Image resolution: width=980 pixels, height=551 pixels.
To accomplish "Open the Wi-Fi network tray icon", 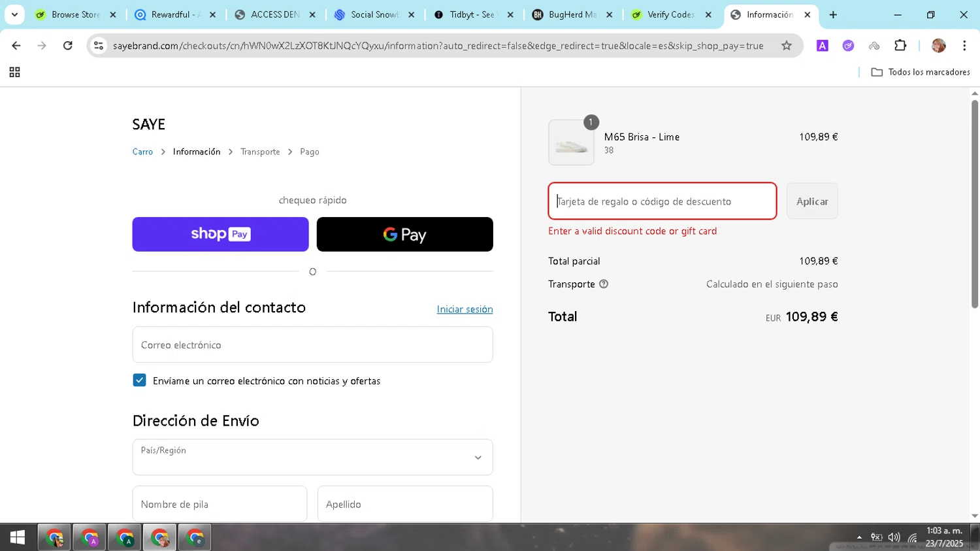I will coord(913,538).
